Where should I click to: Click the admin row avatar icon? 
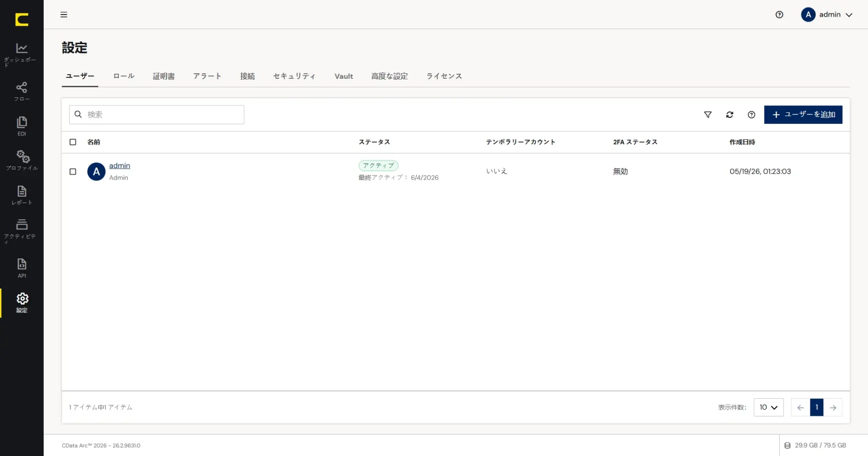point(96,172)
